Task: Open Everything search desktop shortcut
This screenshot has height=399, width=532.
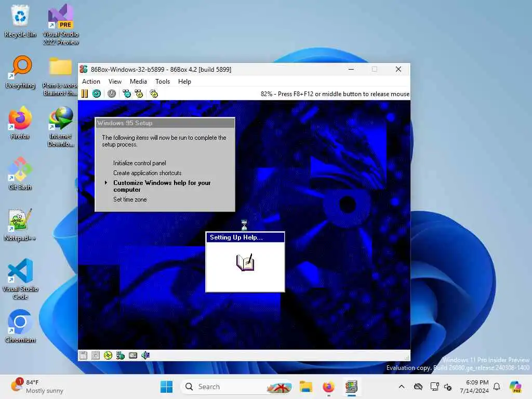Action: pos(20,72)
